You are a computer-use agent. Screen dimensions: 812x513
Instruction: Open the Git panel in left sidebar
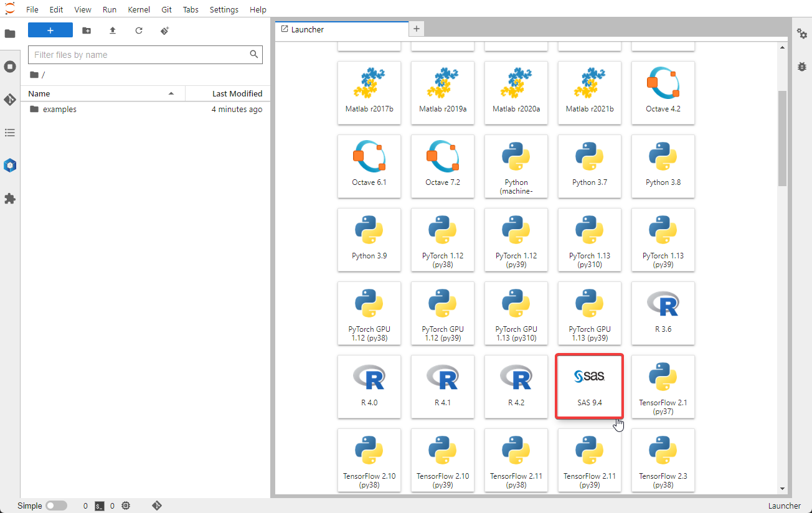(10, 100)
